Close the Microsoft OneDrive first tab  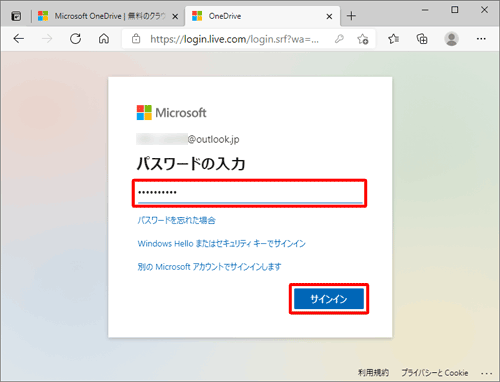175,16
